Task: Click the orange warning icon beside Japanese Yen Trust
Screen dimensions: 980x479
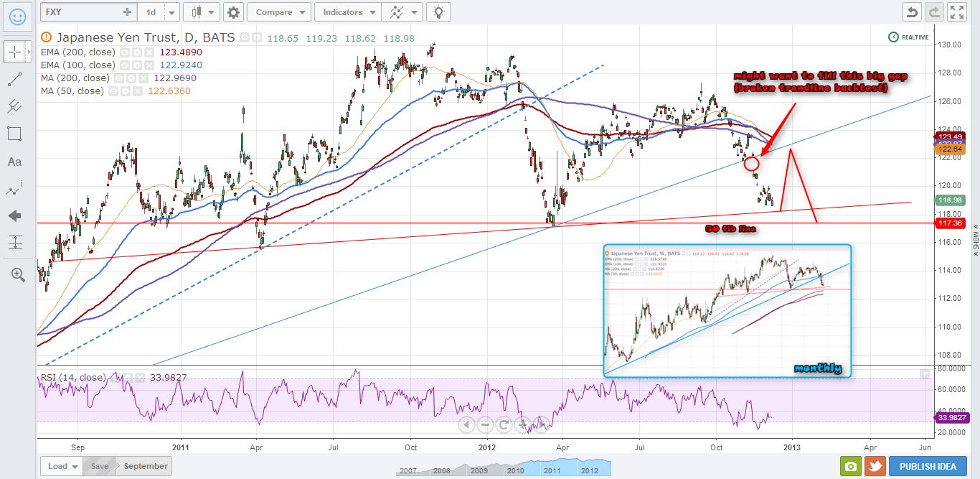Action: (47, 37)
